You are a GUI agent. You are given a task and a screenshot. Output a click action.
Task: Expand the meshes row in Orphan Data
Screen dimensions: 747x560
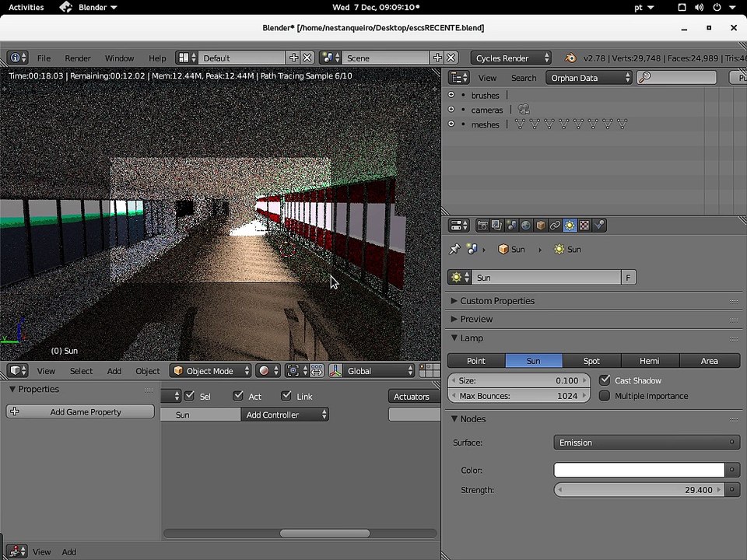point(451,124)
